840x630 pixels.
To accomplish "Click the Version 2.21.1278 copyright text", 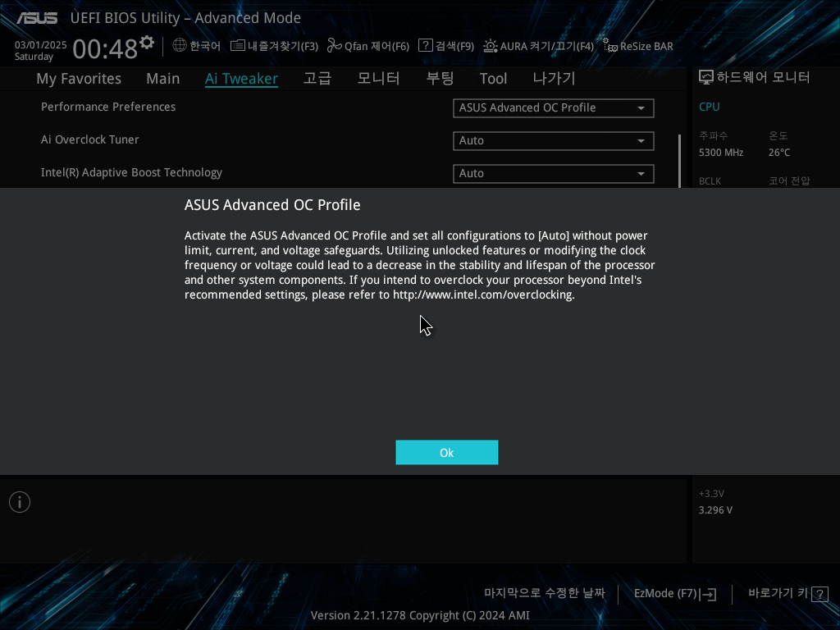I will pos(420,615).
